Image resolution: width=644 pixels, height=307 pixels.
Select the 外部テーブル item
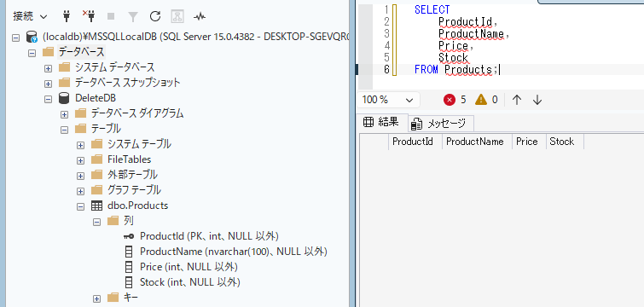point(132,175)
